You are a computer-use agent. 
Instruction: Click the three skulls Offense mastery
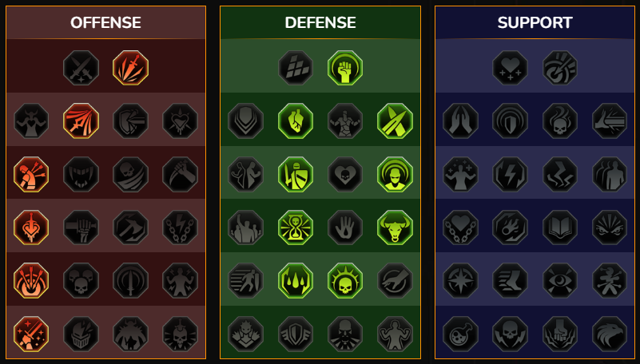81,280
